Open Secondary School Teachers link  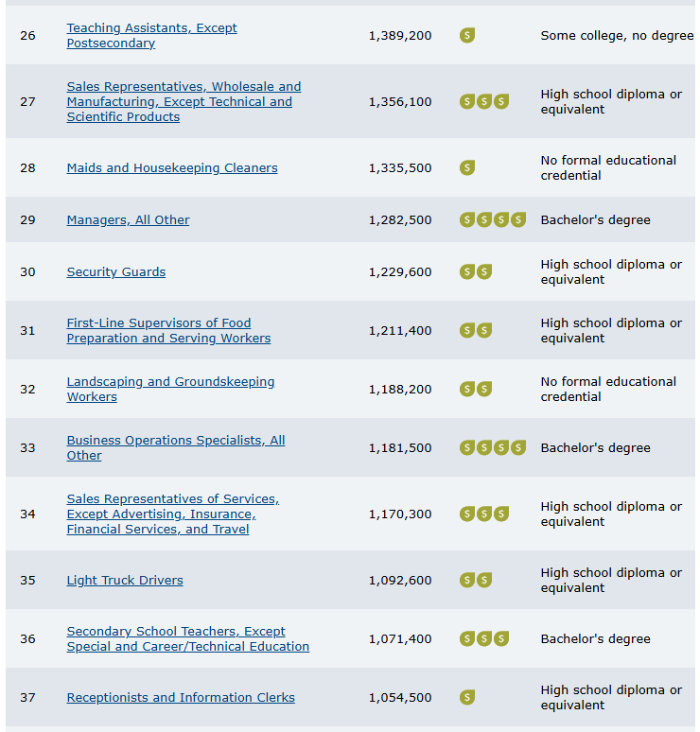click(x=187, y=638)
